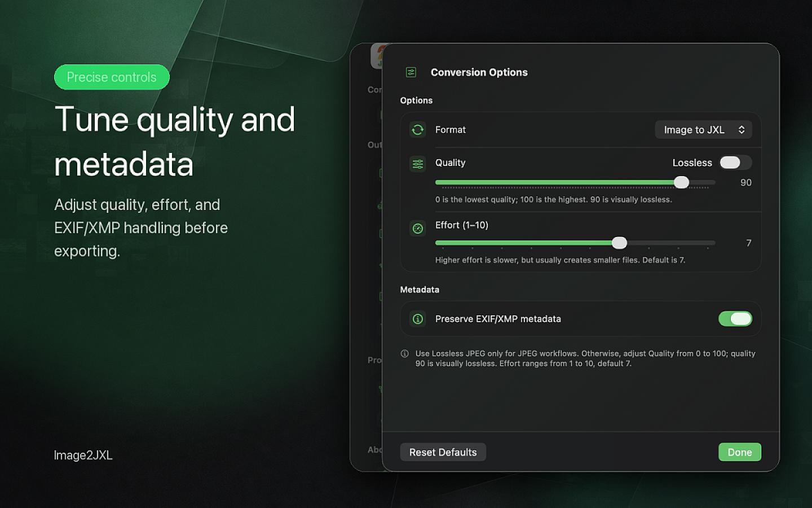Viewport: 812px width, 508px height.
Task: Click the Format row label
Action: (x=451, y=130)
